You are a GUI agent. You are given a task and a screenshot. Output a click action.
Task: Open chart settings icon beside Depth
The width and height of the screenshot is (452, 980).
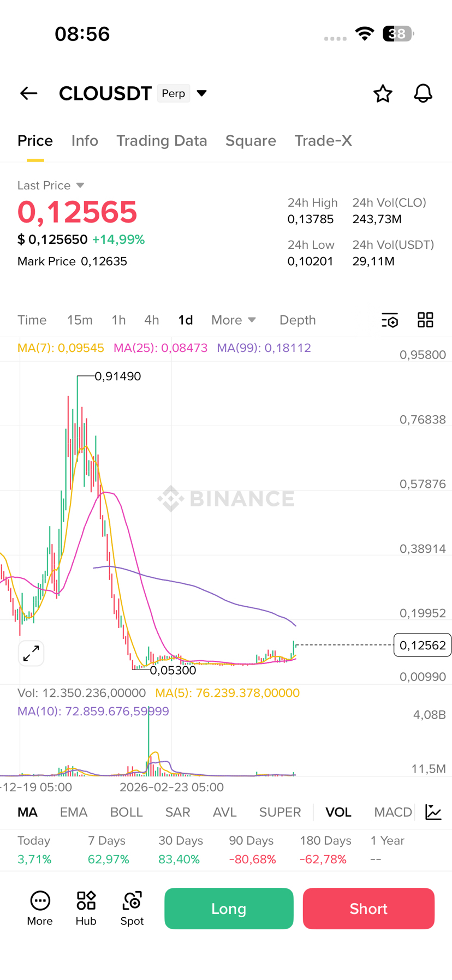coord(390,320)
